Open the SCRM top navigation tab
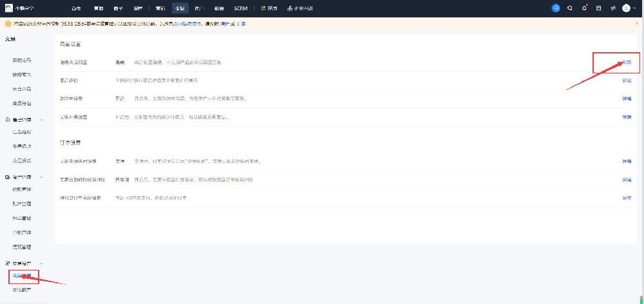Screen dimensions: 644x304 coord(241,8)
